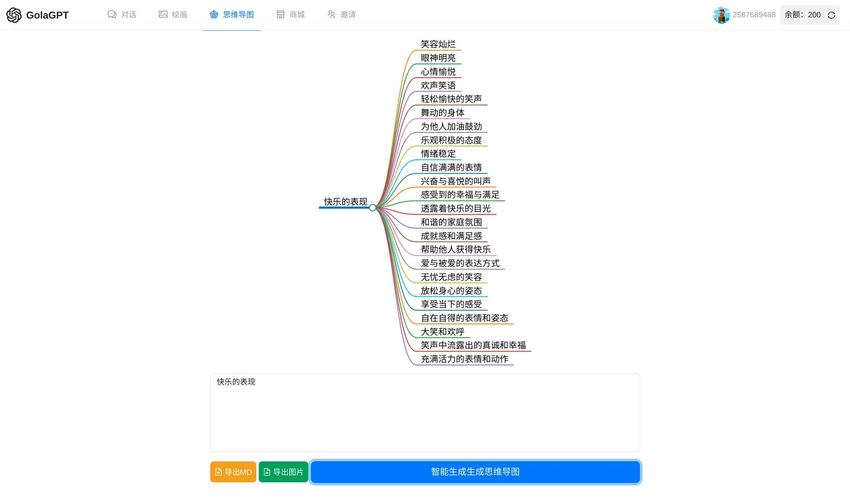This screenshot has width=850, height=504.
Task: Click the 导出图片 export image button
Action: (x=283, y=472)
